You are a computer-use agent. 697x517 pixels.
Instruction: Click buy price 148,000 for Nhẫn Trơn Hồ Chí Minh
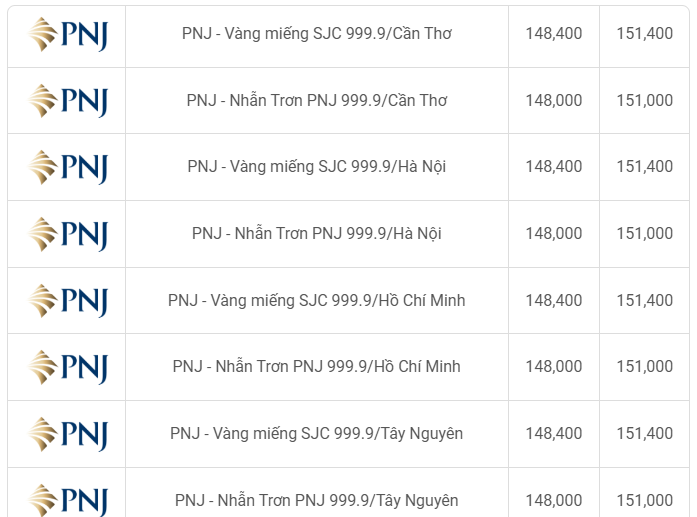pos(554,367)
